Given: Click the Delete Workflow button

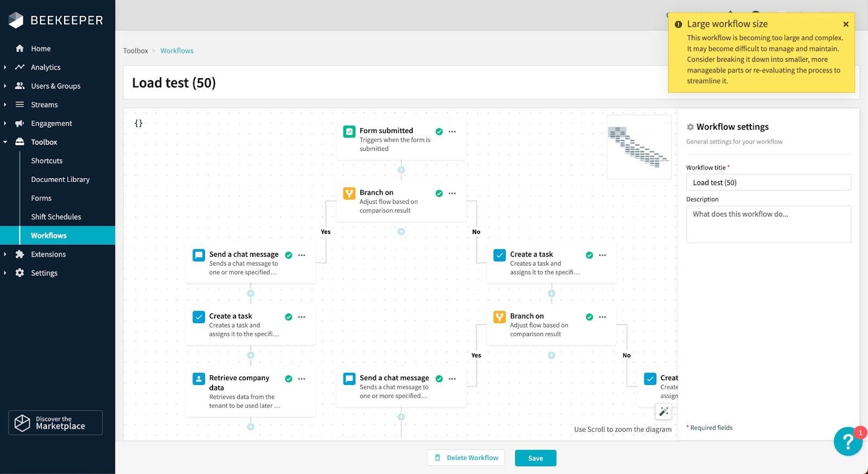Looking at the screenshot, I should click(x=466, y=458).
